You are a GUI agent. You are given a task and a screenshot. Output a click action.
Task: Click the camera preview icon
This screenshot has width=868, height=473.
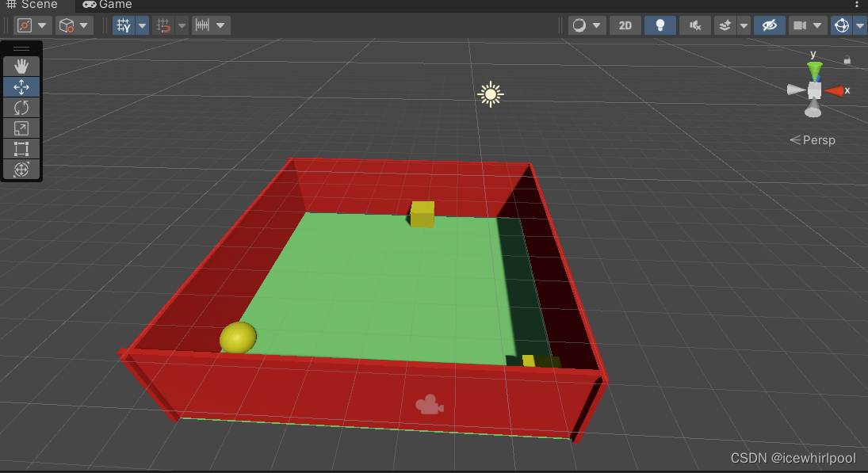click(802, 25)
